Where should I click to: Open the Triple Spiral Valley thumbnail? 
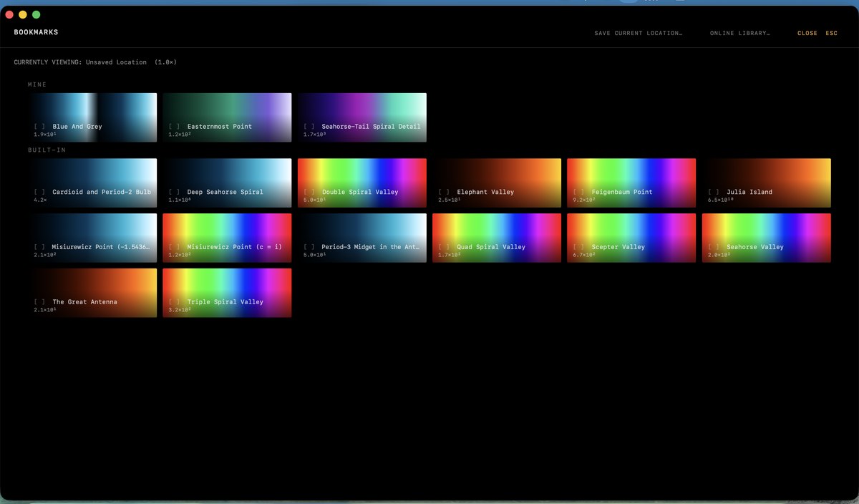click(x=227, y=293)
